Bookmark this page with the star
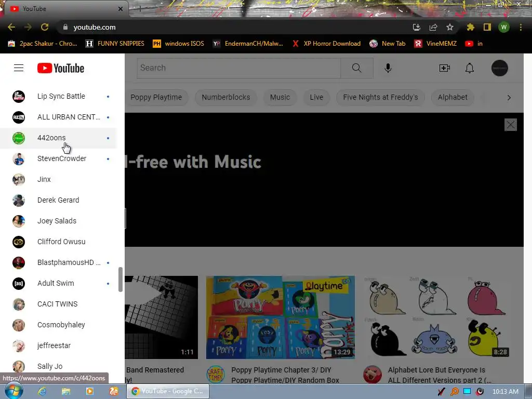Image resolution: width=532 pixels, height=399 pixels. (449, 27)
